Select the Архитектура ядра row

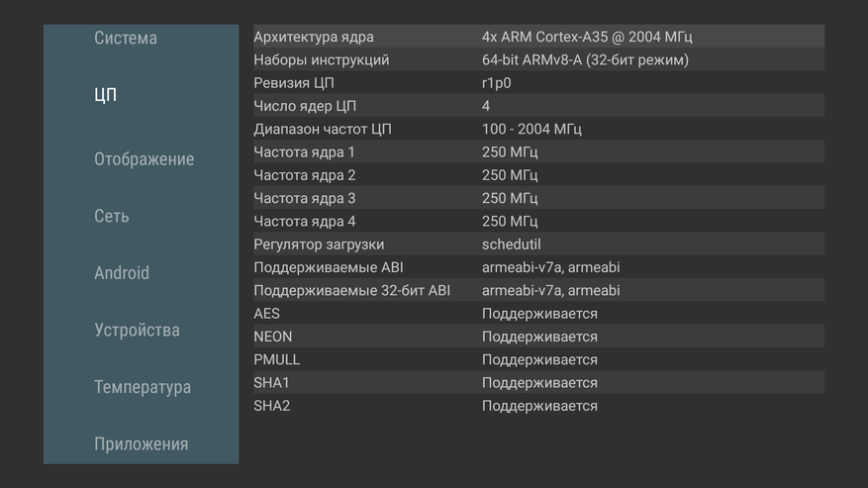pyautogui.click(x=538, y=37)
